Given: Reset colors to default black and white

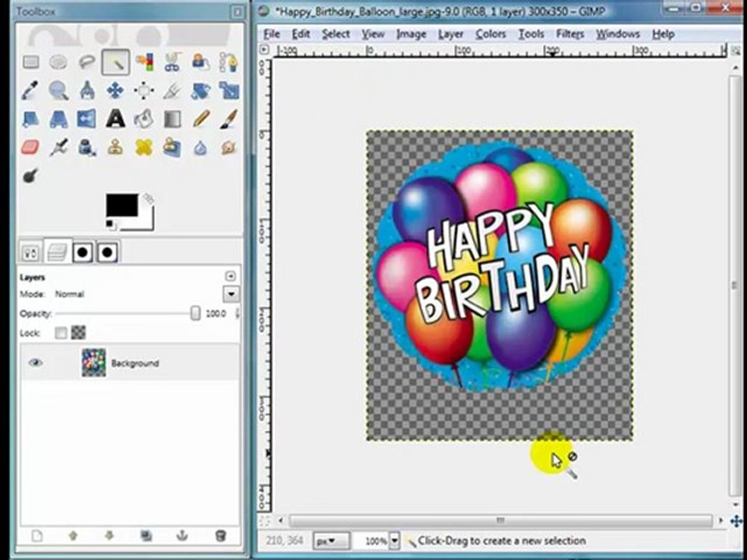Looking at the screenshot, I should click(110, 225).
